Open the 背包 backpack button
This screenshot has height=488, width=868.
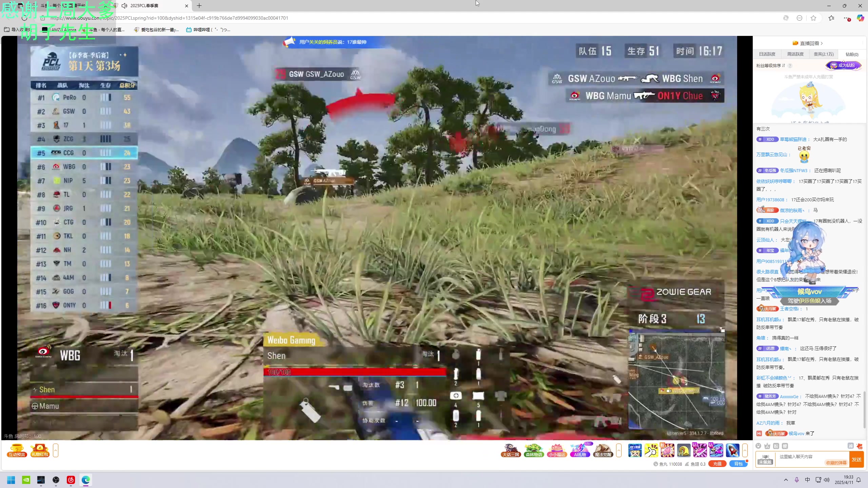pyautogui.click(x=738, y=464)
